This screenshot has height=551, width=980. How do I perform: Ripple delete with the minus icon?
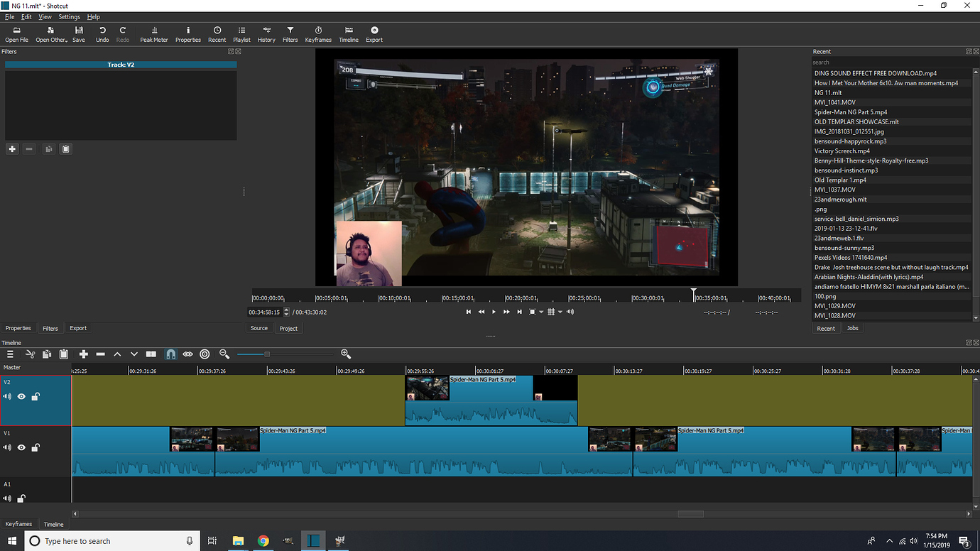[x=100, y=354]
